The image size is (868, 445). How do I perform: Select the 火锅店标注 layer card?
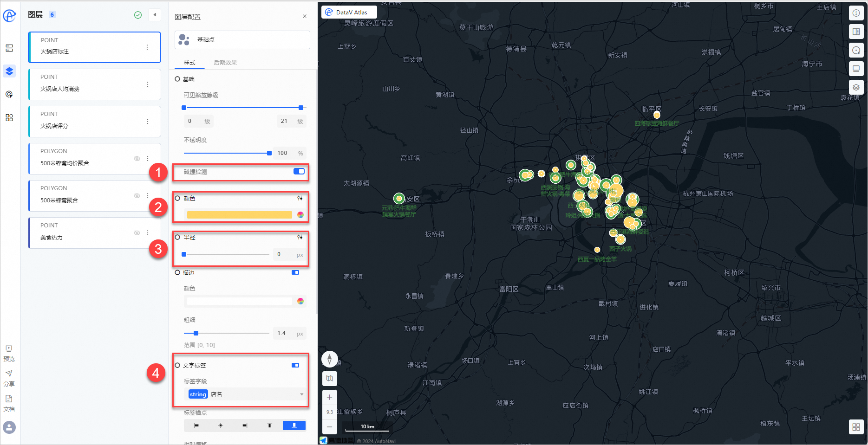[x=94, y=47]
